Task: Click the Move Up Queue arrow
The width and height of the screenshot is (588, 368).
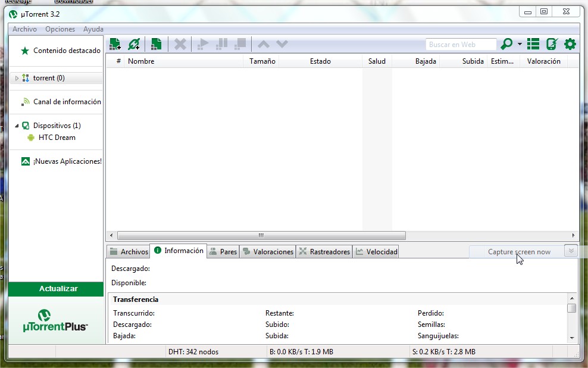Action: click(264, 44)
